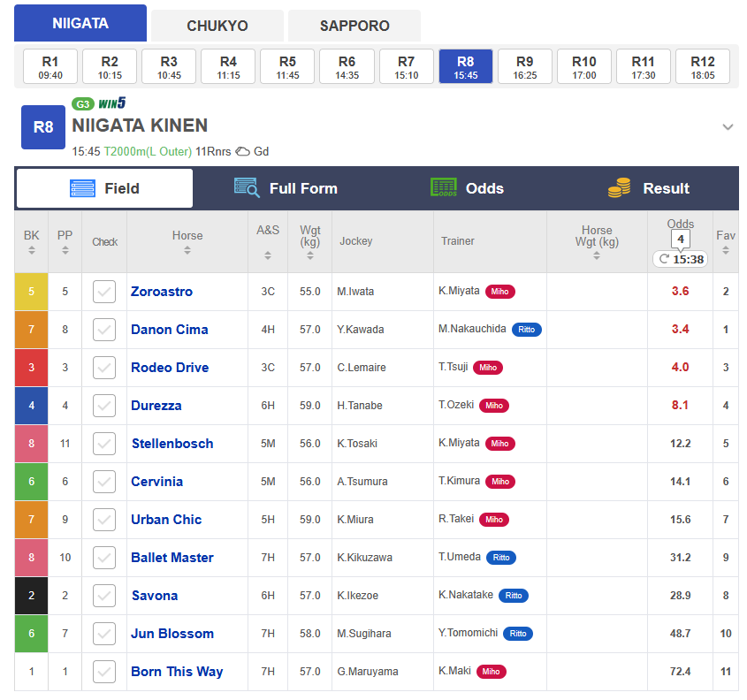Go to race R9 at 16:25
The width and height of the screenshot is (747, 700).
[525, 66]
